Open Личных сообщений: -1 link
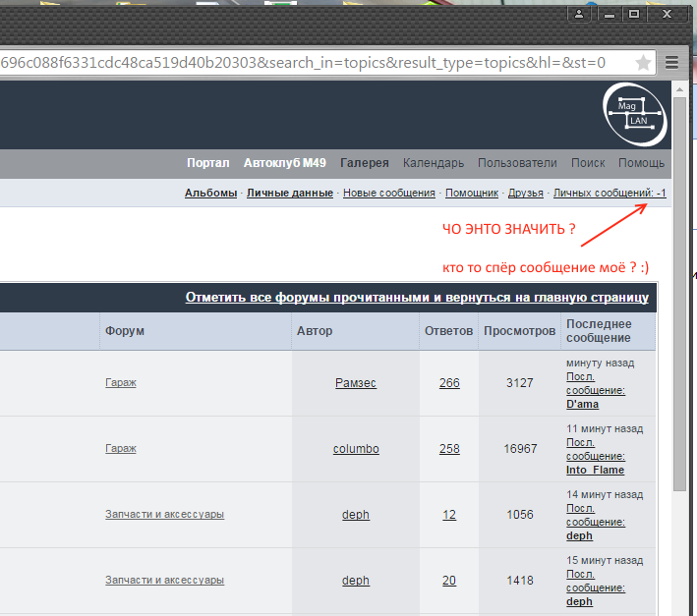 610,194
